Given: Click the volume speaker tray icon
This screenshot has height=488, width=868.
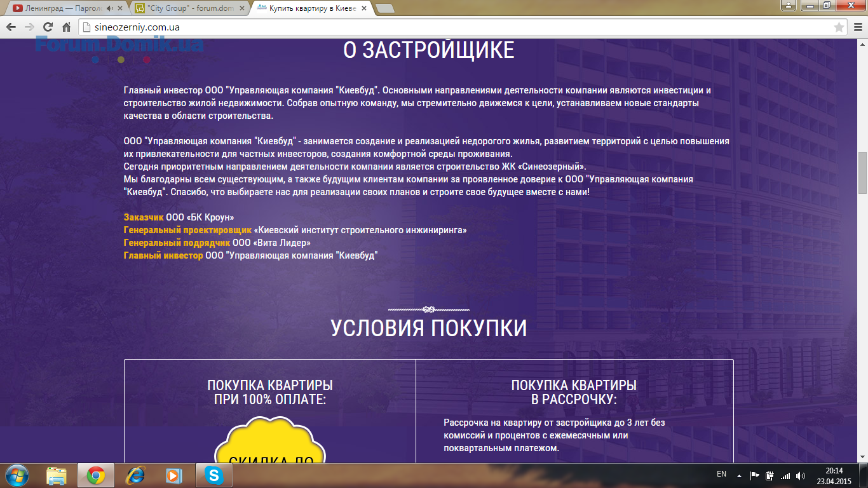Looking at the screenshot, I should (801, 475).
